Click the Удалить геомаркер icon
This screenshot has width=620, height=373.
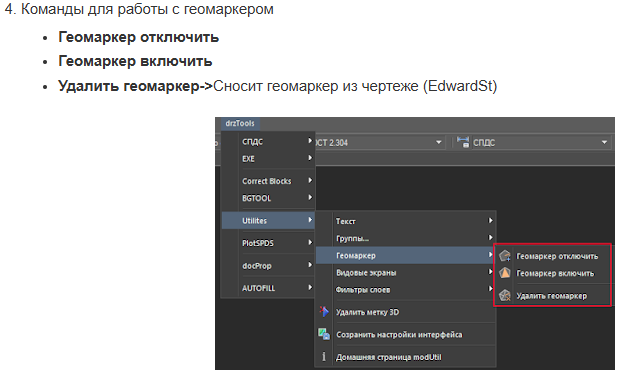pos(505,295)
